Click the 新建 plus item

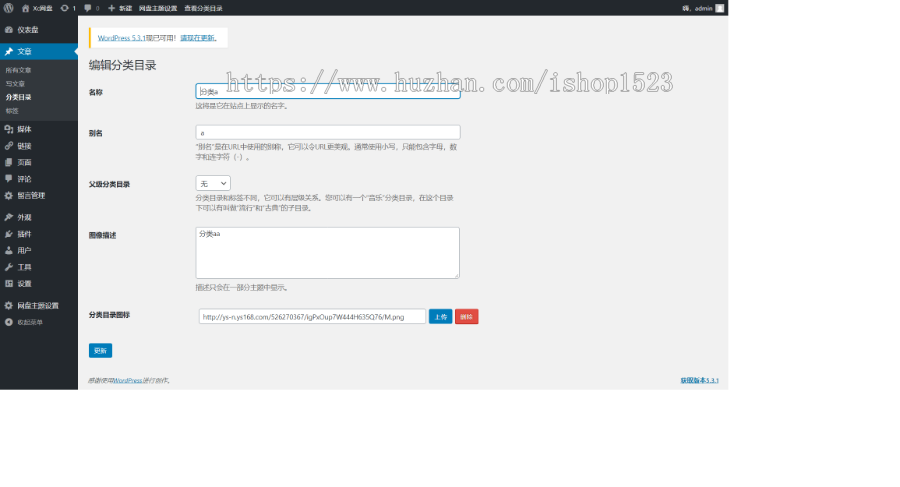click(120, 8)
